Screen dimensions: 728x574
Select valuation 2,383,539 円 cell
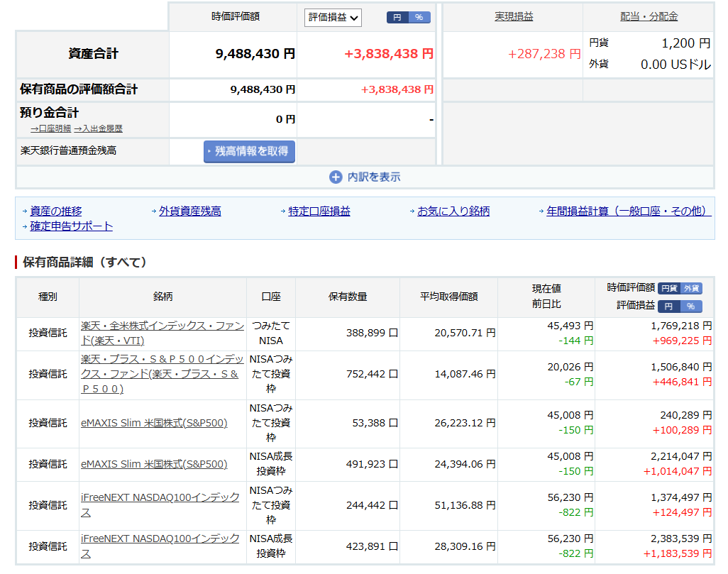coord(681,539)
